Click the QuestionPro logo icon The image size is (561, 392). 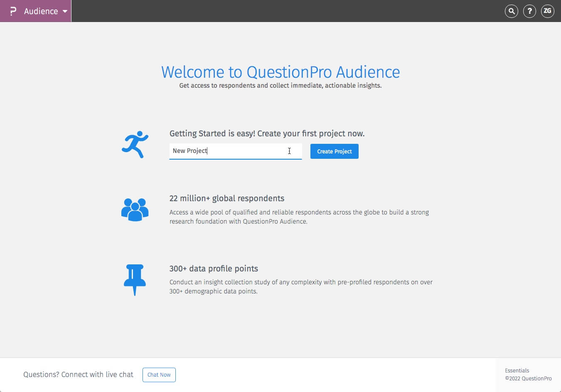(13, 11)
